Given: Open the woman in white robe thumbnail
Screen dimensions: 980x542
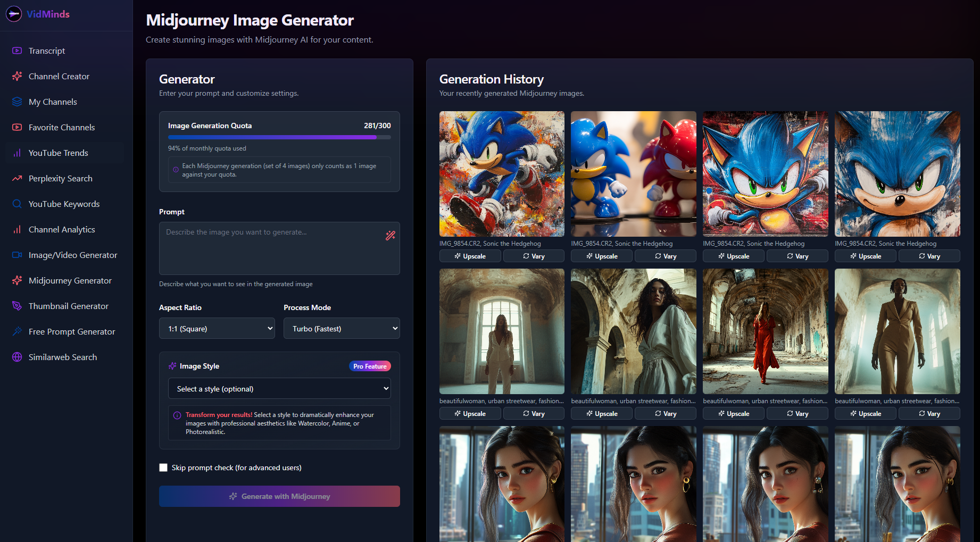Looking at the screenshot, I should pos(634,331).
